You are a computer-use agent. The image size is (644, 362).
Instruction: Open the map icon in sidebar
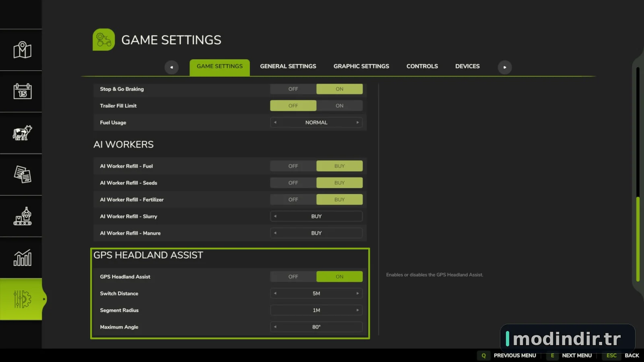coord(22,50)
